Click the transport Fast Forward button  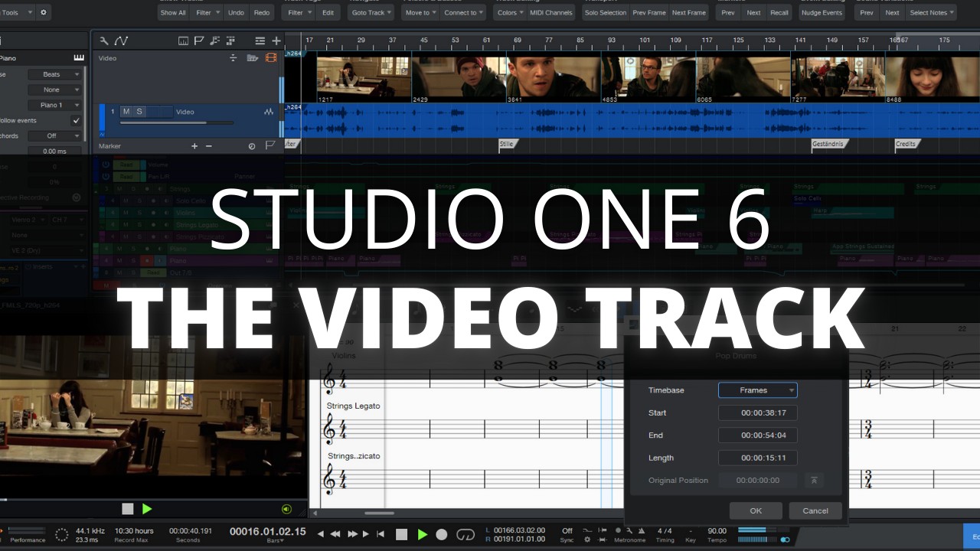pos(353,534)
